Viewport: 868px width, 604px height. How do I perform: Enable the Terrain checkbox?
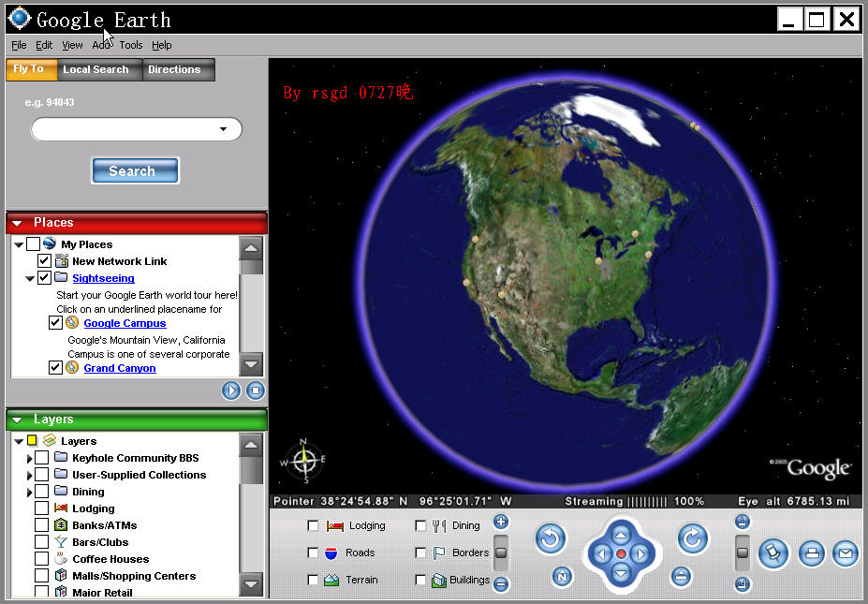[313, 580]
